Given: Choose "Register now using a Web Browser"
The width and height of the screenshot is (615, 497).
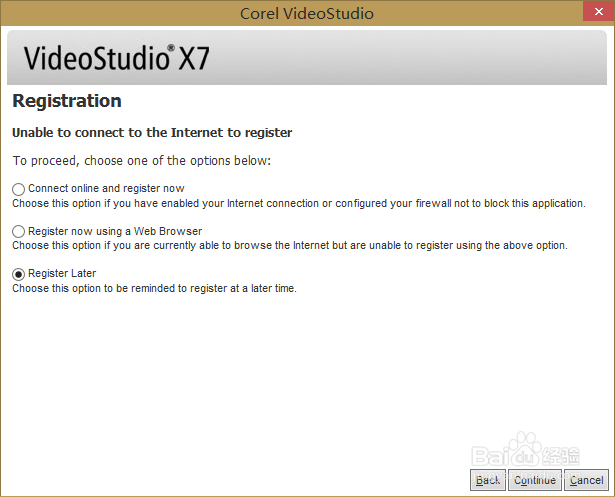Looking at the screenshot, I should point(18,231).
